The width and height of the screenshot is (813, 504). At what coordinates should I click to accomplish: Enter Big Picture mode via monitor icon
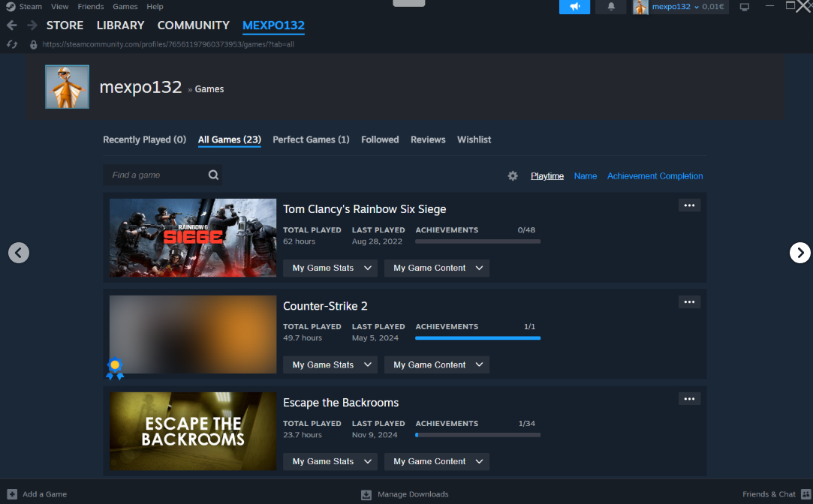pos(745,7)
